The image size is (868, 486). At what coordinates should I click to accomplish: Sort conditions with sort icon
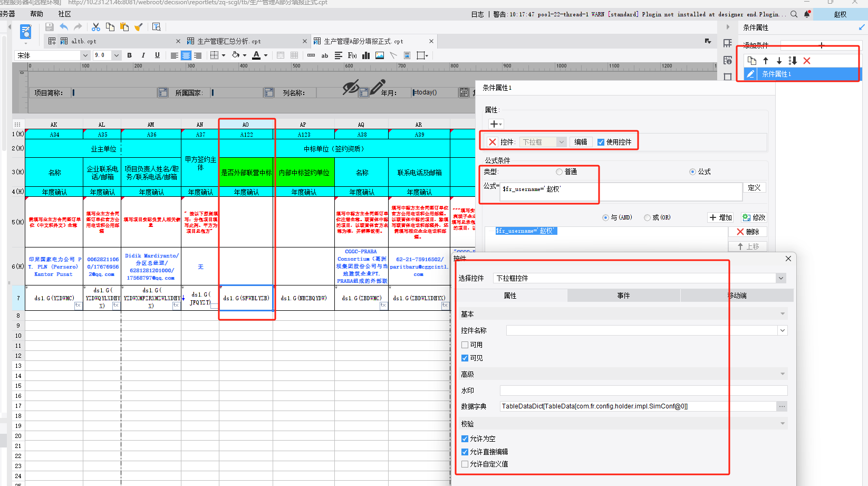click(x=793, y=61)
